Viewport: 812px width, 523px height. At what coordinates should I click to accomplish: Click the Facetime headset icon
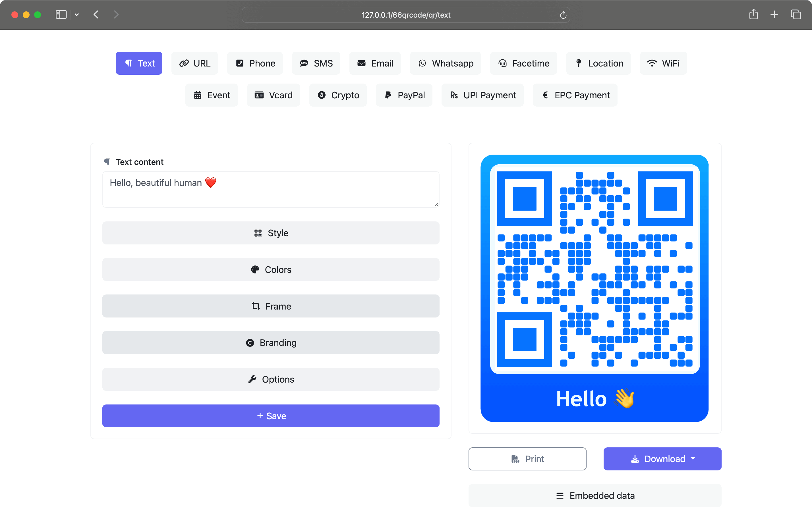(x=502, y=63)
